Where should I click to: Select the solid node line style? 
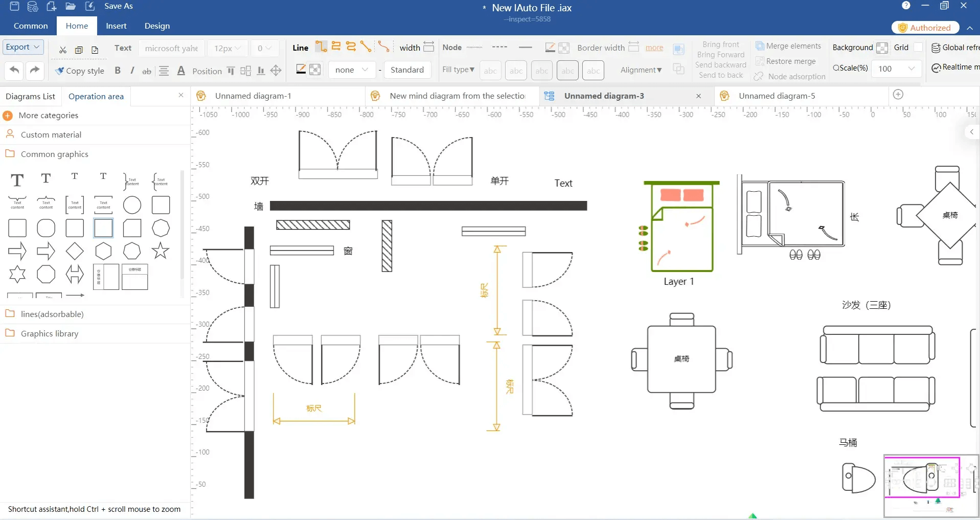click(x=526, y=47)
